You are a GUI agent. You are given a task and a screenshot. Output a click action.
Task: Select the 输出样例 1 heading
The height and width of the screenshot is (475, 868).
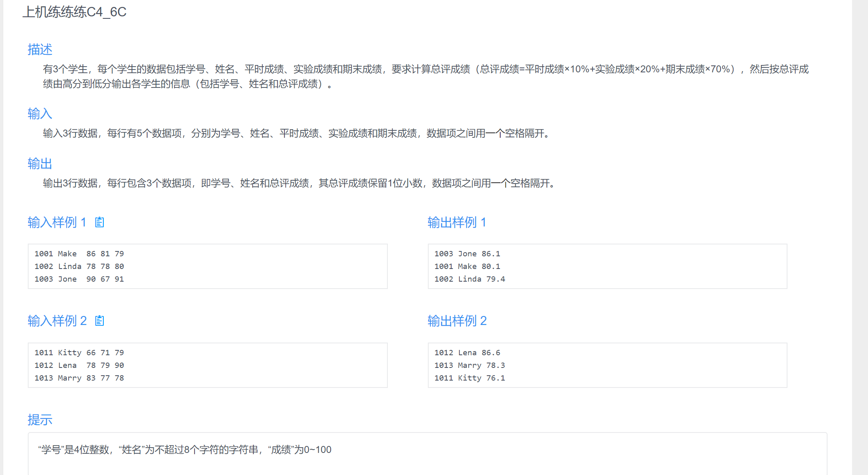pos(456,222)
